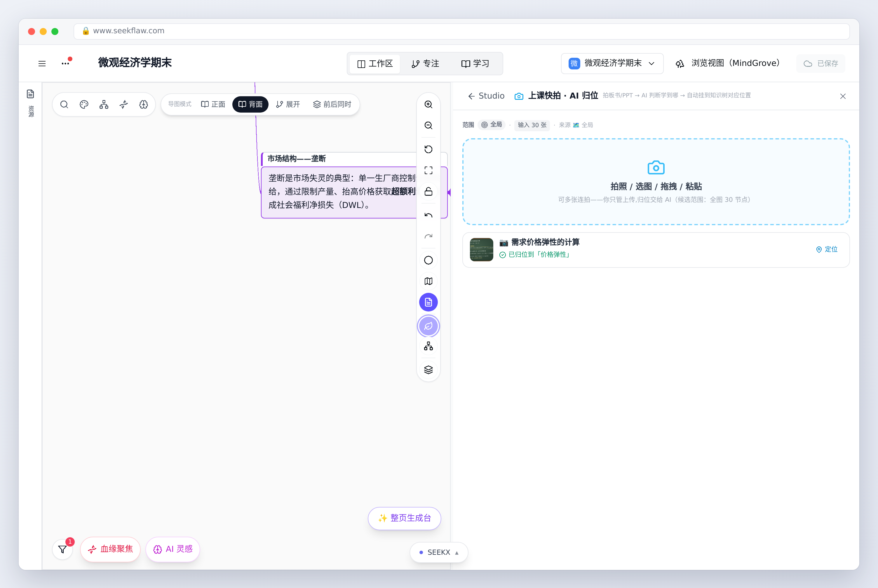The height and width of the screenshot is (588, 878).
Task: Select 正面 mind map mode
Action: click(x=213, y=104)
